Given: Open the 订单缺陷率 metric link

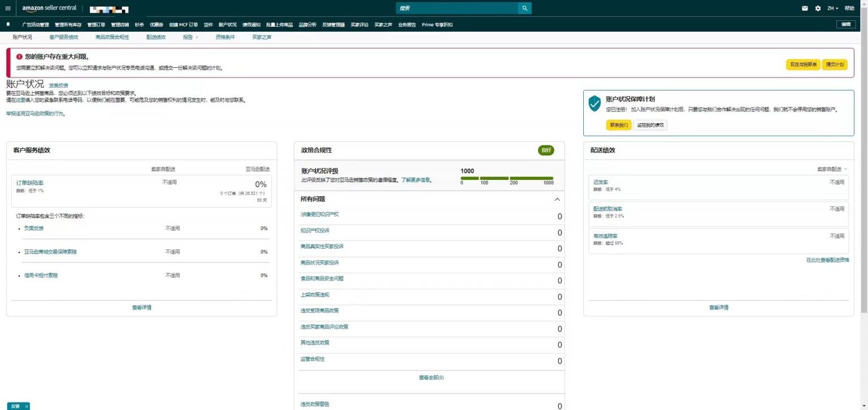Looking at the screenshot, I should tap(30, 183).
